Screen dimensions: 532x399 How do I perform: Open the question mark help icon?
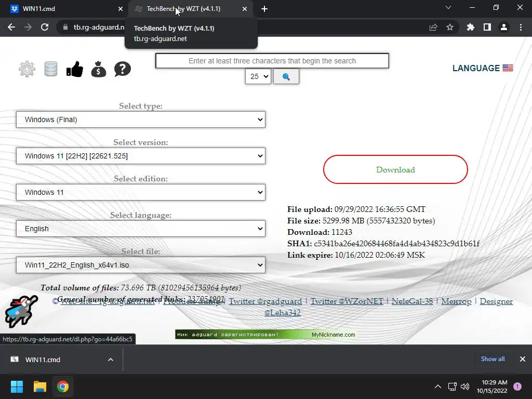click(x=123, y=69)
